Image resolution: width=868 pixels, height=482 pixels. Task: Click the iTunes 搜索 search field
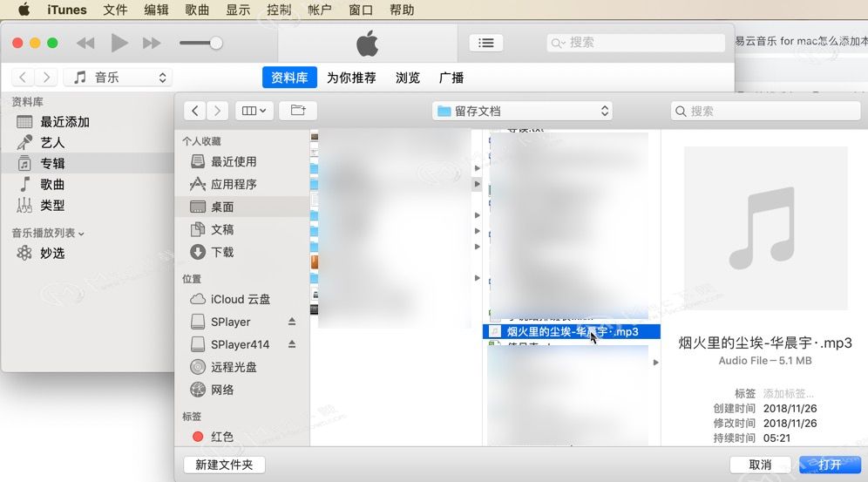(635, 43)
